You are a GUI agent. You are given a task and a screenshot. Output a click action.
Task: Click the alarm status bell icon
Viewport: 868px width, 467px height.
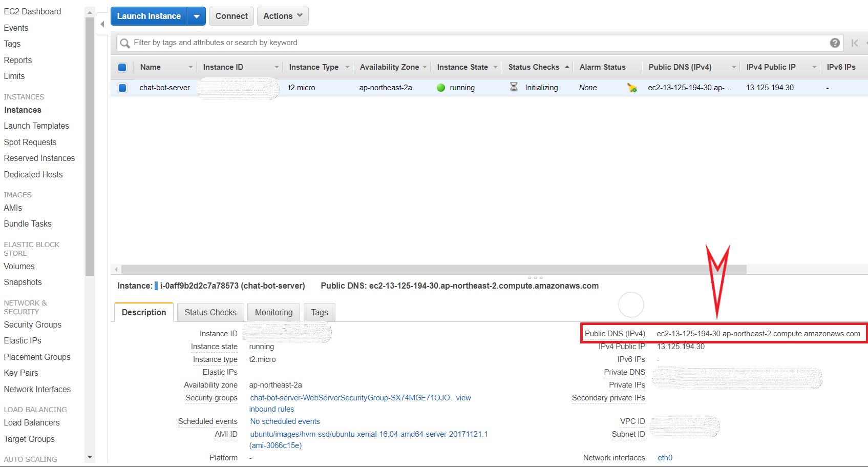(x=632, y=88)
